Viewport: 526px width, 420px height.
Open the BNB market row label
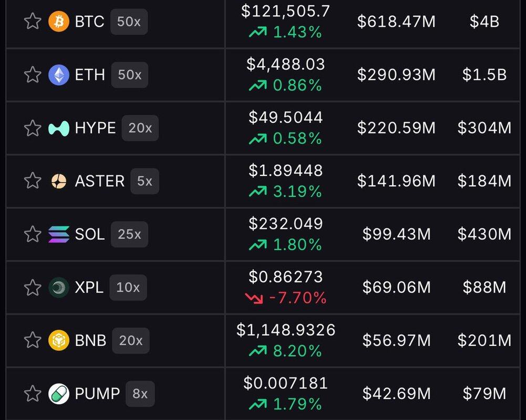click(90, 340)
